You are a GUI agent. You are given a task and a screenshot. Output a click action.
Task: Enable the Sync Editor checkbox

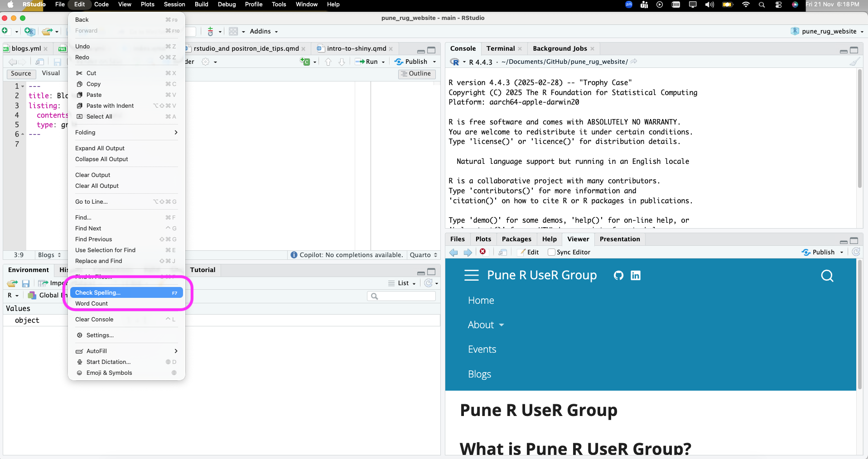click(551, 252)
